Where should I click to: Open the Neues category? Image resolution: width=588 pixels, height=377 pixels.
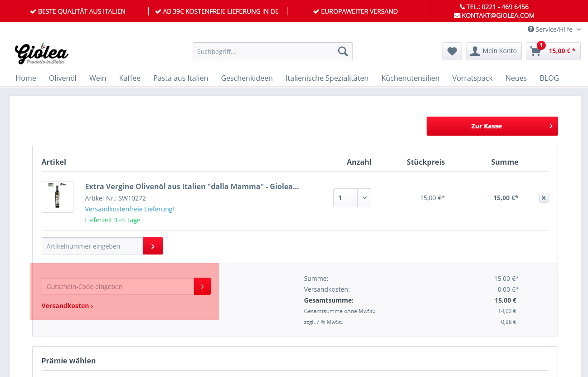(x=516, y=78)
